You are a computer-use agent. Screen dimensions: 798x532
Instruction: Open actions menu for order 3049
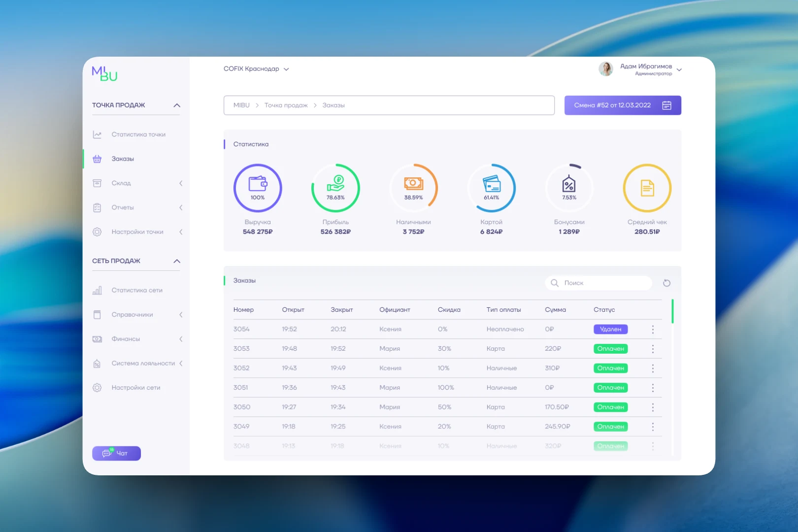coord(653,427)
